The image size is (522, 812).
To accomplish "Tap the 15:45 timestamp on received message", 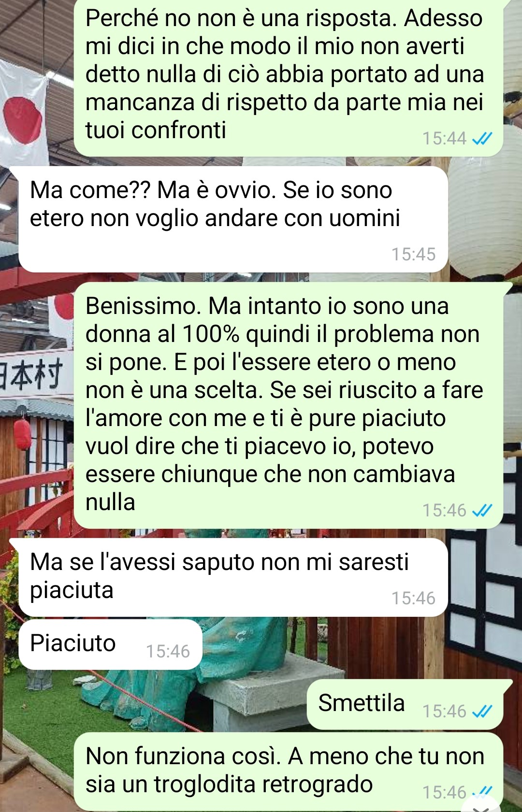I will click(x=414, y=254).
